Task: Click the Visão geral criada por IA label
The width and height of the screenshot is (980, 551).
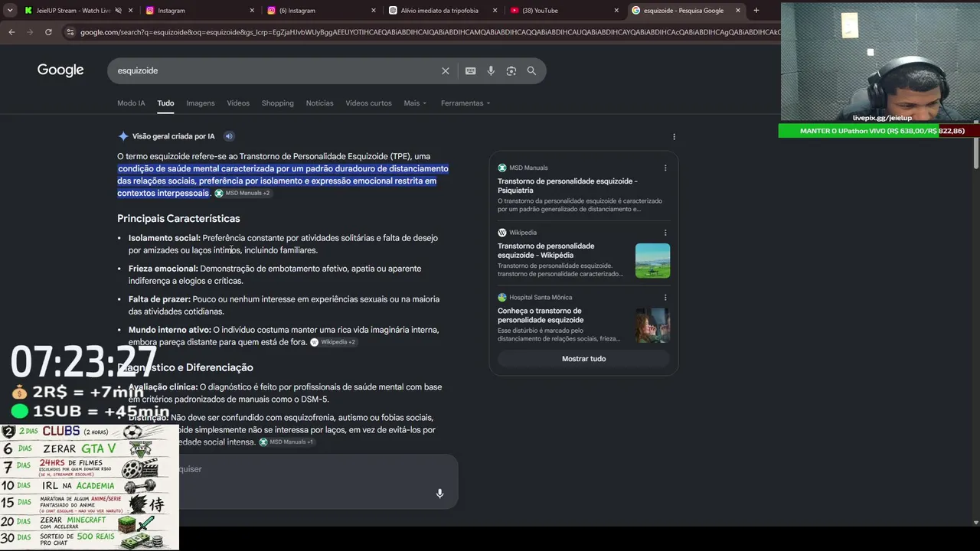Action: tap(174, 136)
